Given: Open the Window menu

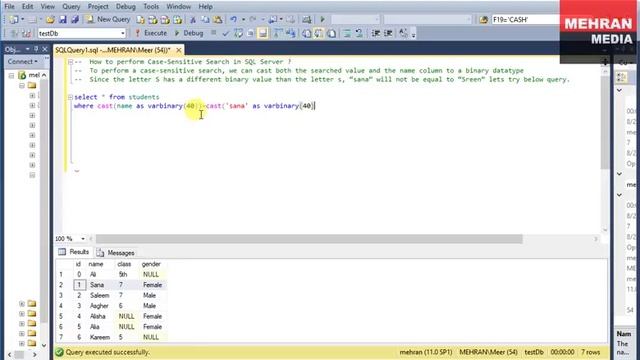Looking at the screenshot, I should click(x=178, y=7).
